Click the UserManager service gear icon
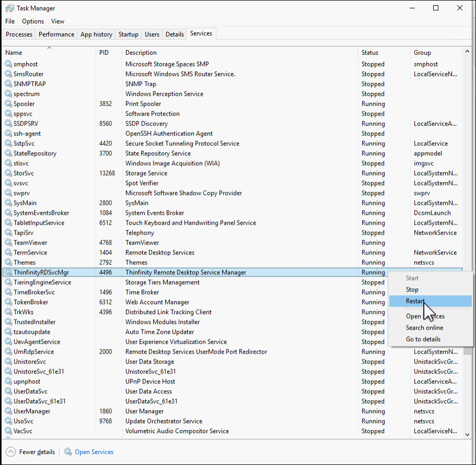 (x=8, y=411)
